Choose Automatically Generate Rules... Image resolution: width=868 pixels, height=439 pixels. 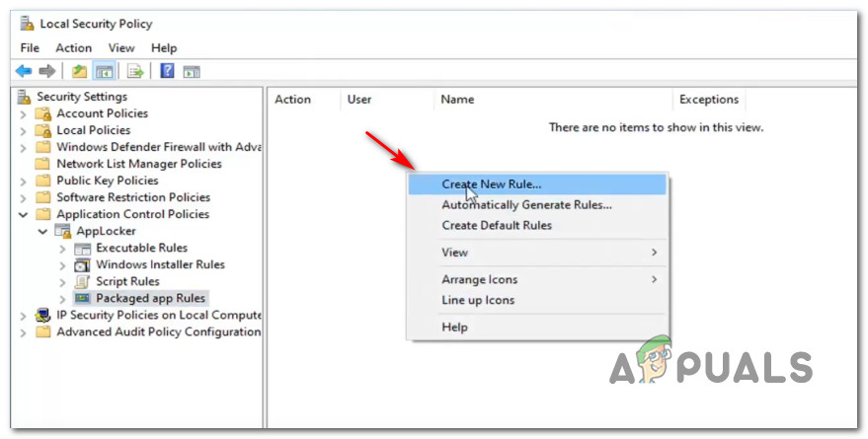[x=537, y=204]
